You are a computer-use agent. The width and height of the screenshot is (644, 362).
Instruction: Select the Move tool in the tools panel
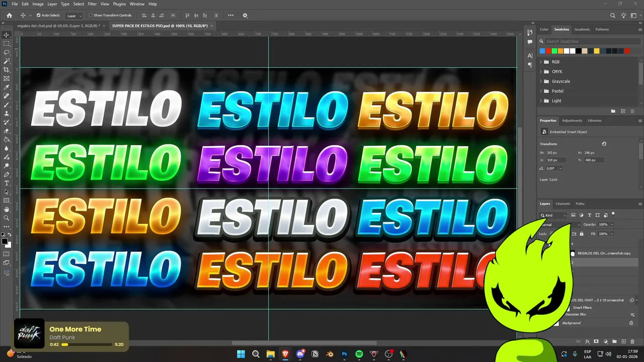click(x=7, y=35)
